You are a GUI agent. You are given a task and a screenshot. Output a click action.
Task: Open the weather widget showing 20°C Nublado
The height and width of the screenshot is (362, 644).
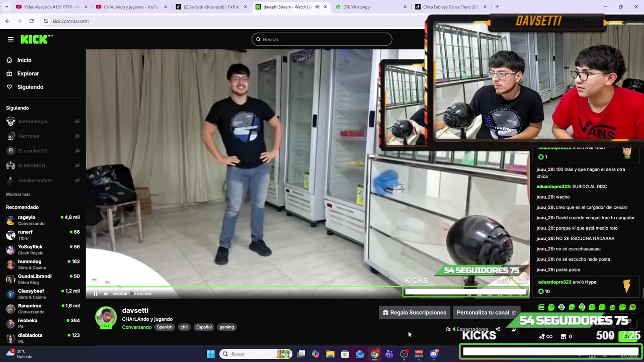19,354
